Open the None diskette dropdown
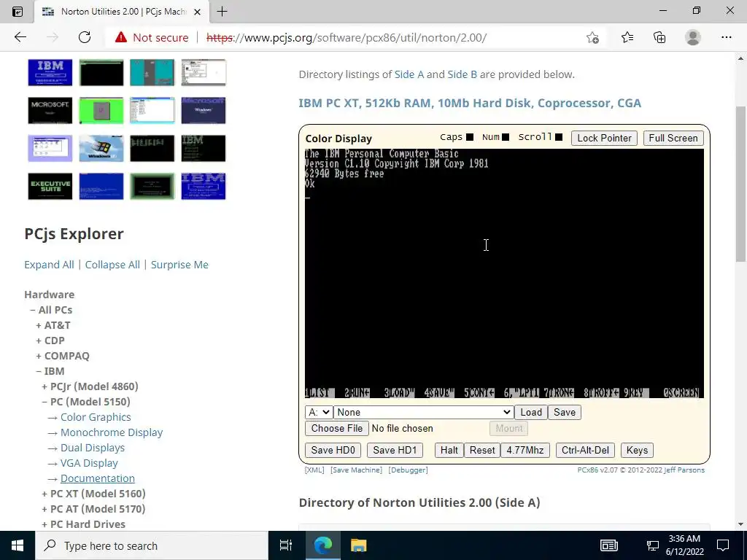 coord(424,413)
